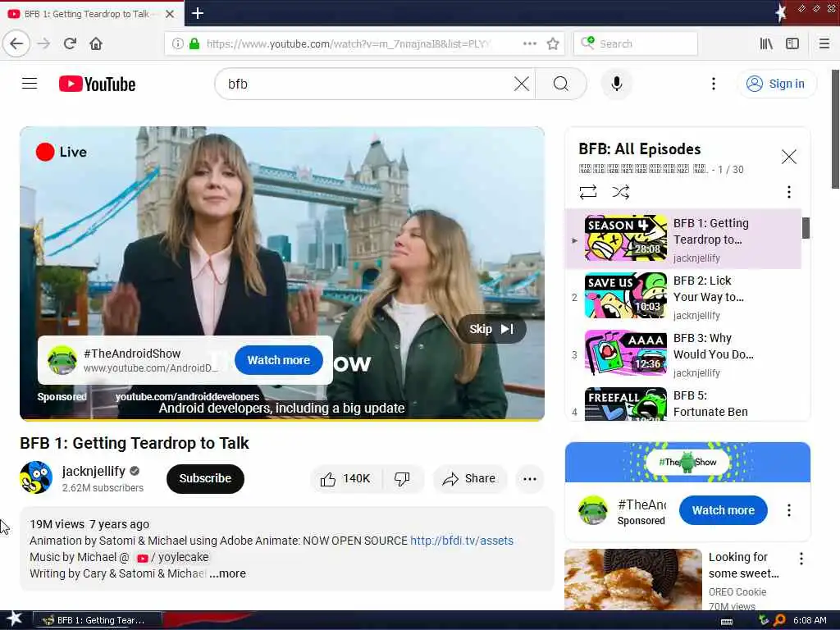Go back with the browser back arrow
The width and height of the screenshot is (840, 630).
[x=16, y=43]
